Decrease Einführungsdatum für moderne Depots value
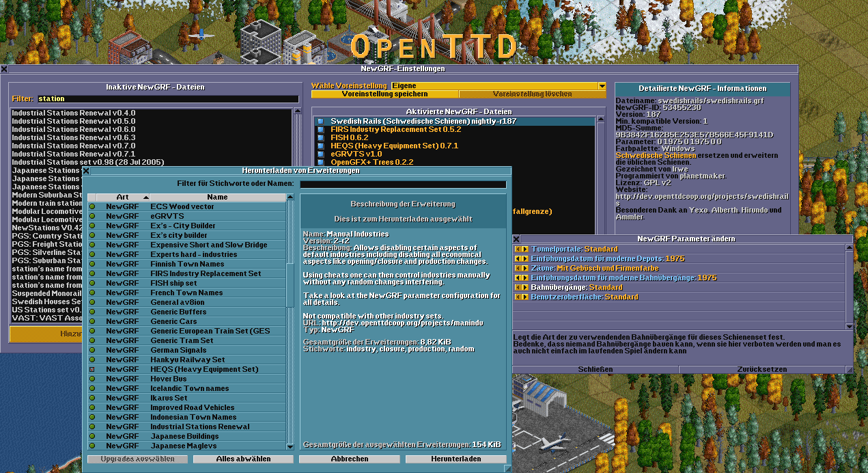868x473 pixels. pyautogui.click(x=517, y=258)
